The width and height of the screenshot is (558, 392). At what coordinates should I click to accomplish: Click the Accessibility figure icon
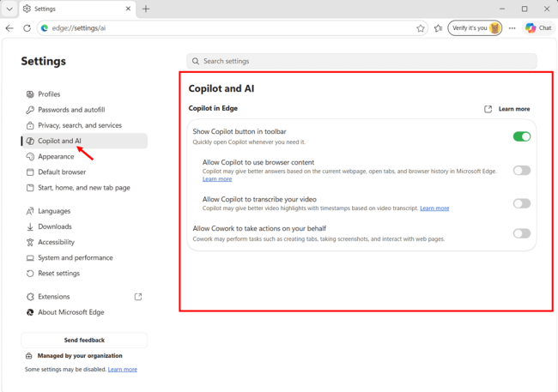click(x=30, y=242)
